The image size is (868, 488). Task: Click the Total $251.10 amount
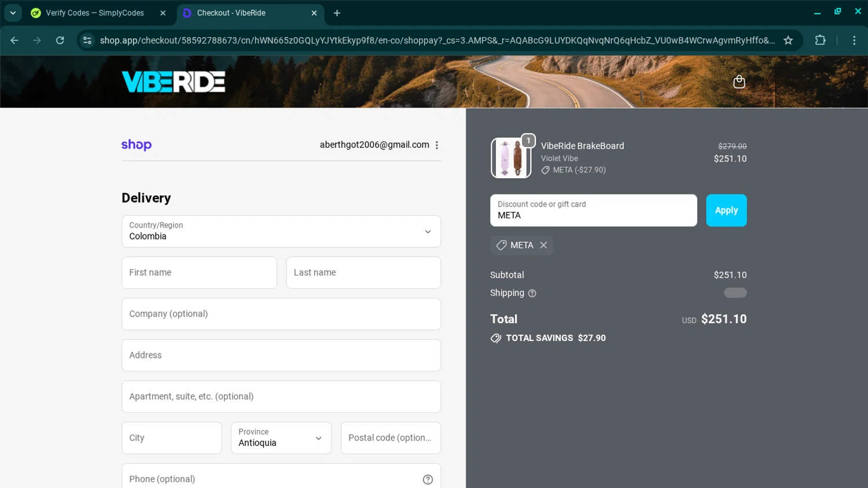(x=724, y=319)
